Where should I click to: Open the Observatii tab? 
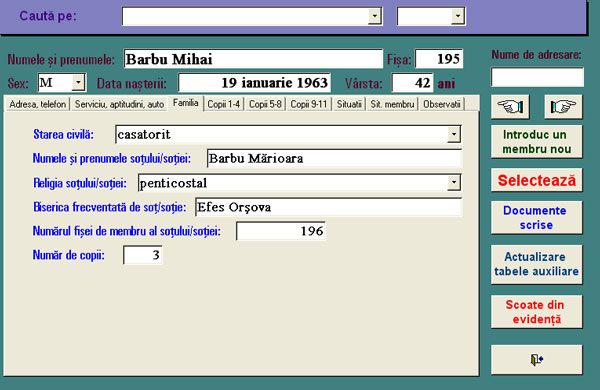click(x=442, y=104)
